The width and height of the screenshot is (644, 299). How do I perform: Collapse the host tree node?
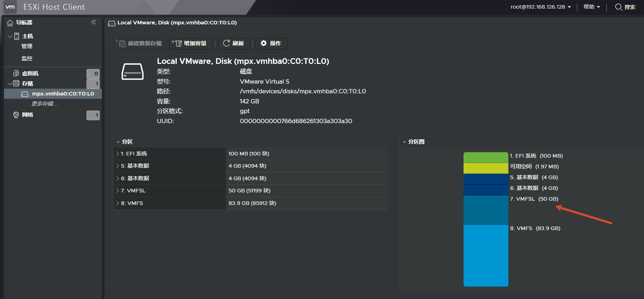[10, 36]
